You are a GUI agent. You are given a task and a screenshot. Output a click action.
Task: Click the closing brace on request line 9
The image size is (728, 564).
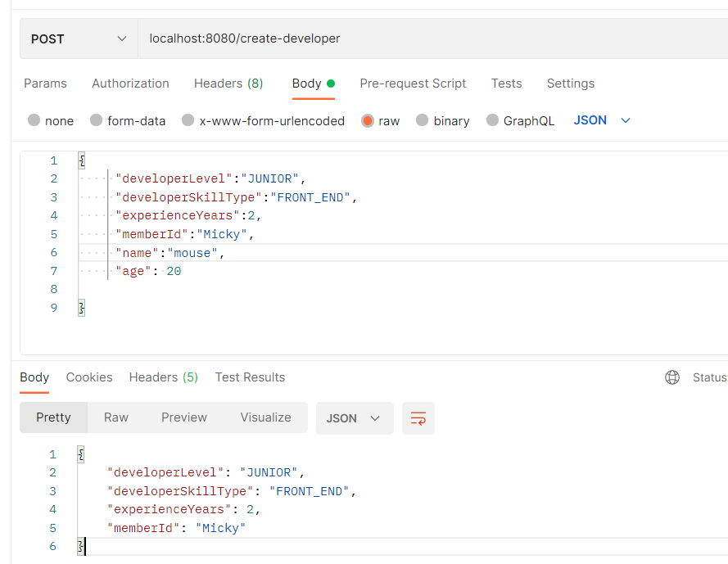82,308
